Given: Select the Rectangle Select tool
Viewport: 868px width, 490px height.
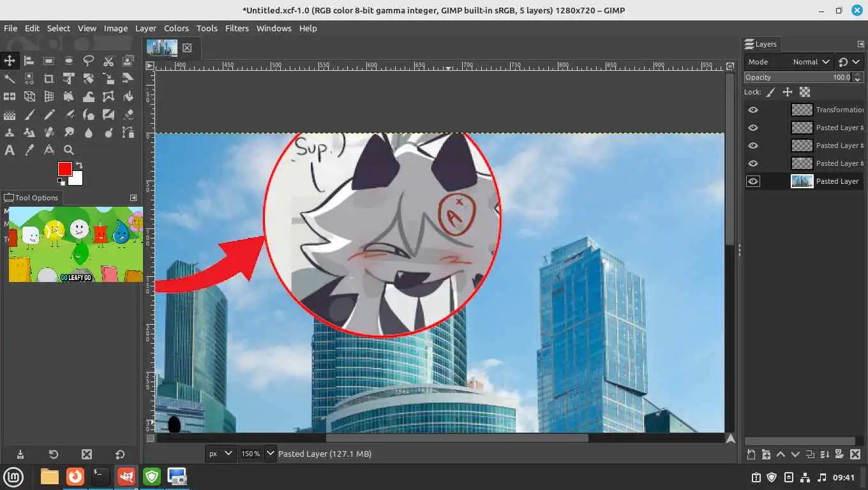Looking at the screenshot, I should tap(49, 61).
